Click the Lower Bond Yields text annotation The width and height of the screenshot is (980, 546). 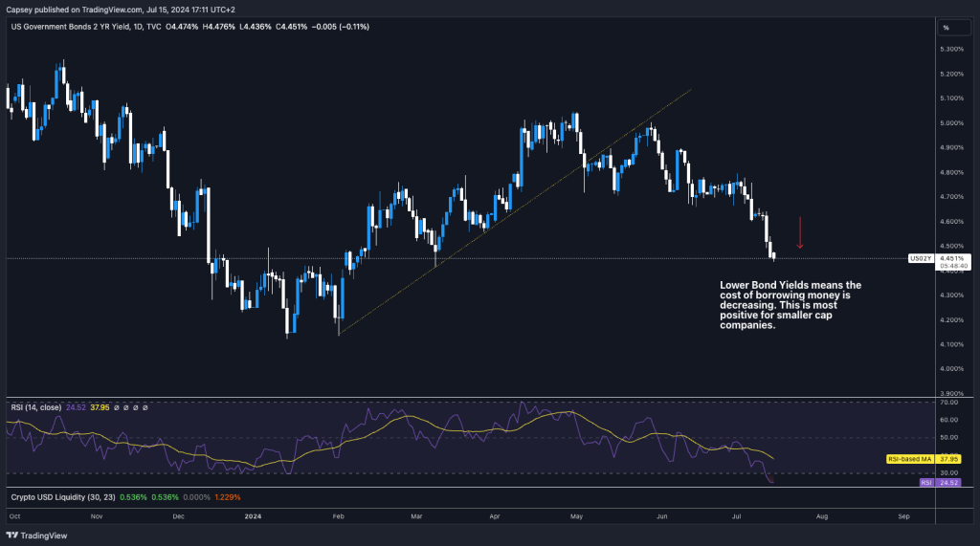(x=790, y=306)
